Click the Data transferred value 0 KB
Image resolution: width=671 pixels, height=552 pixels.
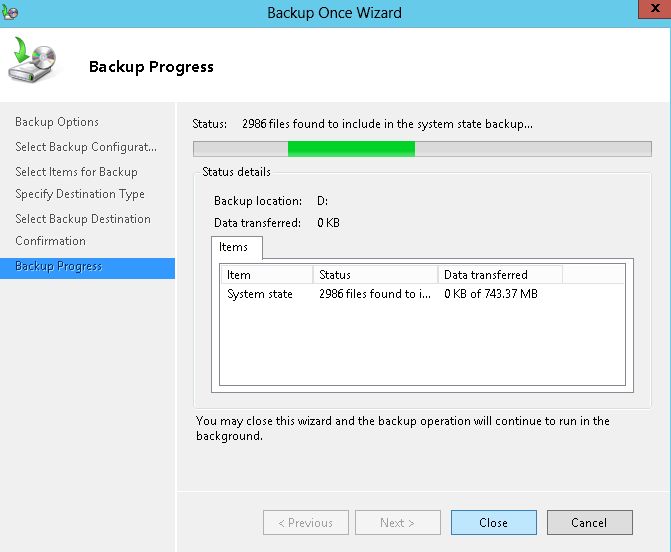[328, 223]
